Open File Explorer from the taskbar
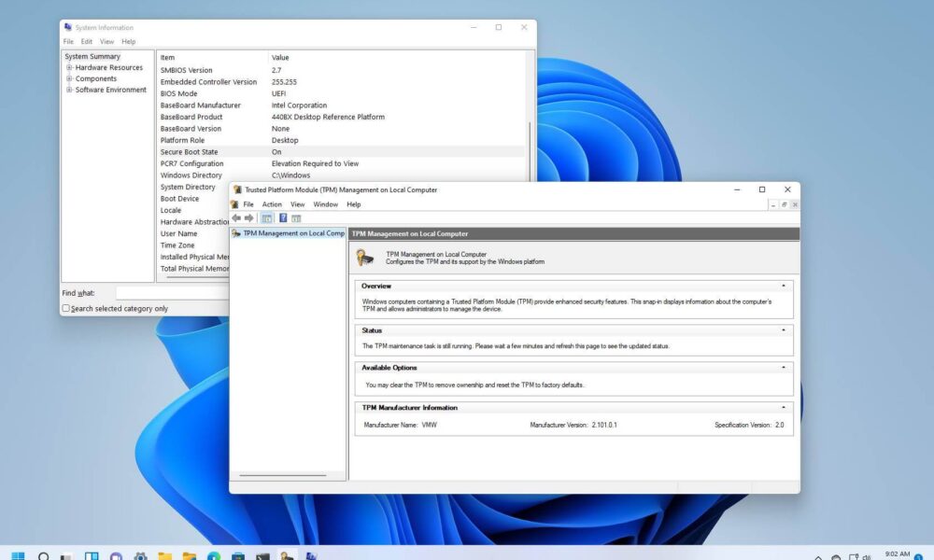The height and width of the screenshot is (560, 934). [x=166, y=553]
